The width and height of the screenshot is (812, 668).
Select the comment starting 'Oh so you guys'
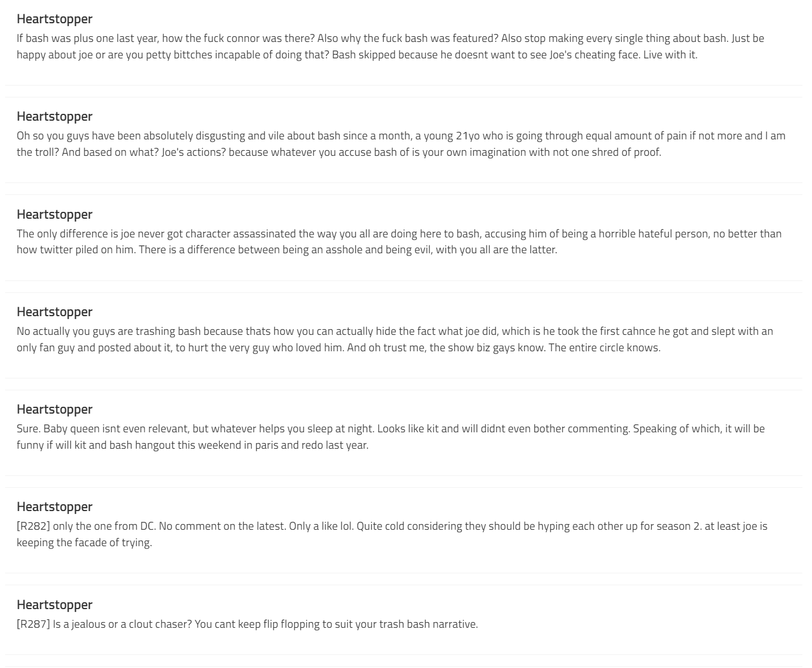point(401,144)
